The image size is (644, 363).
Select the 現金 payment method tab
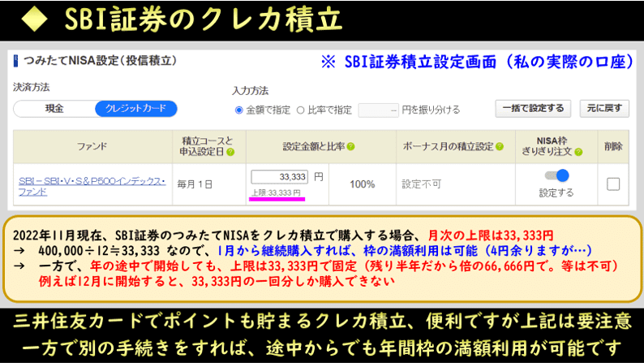point(54,109)
